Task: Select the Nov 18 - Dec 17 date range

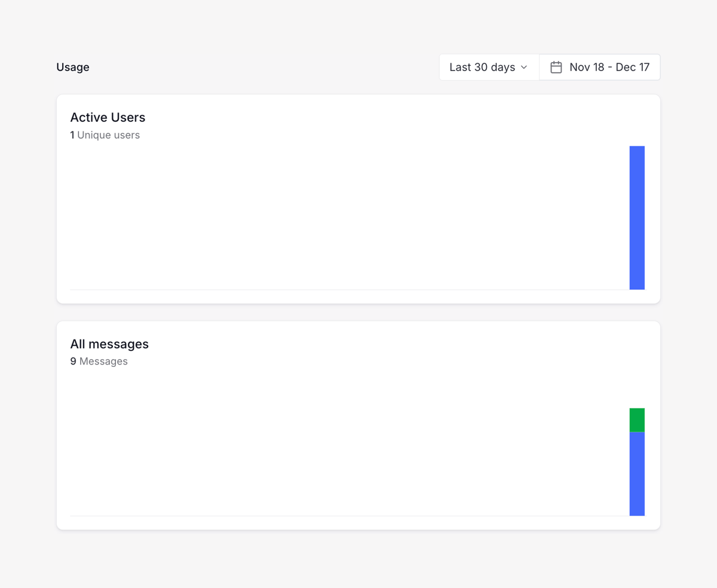Action: tap(609, 67)
